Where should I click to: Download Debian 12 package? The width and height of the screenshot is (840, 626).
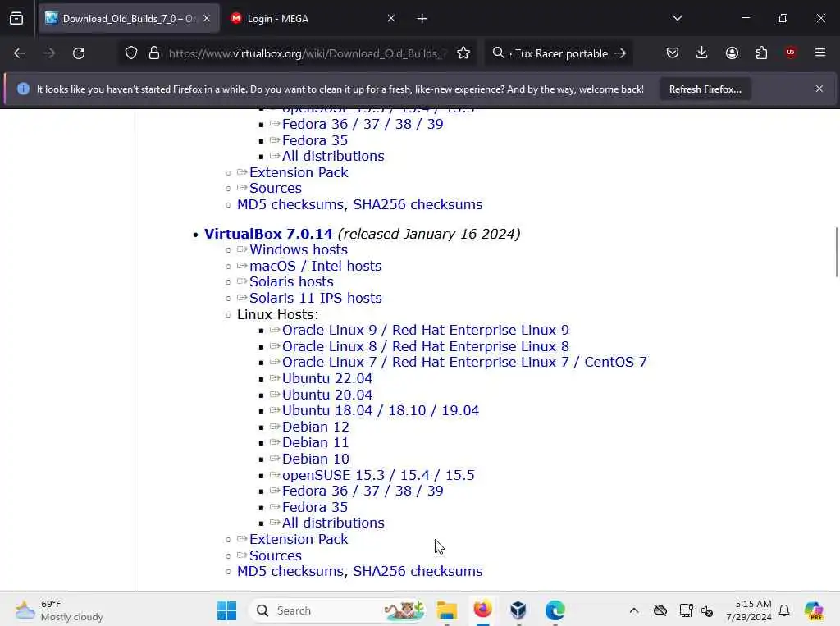click(316, 427)
